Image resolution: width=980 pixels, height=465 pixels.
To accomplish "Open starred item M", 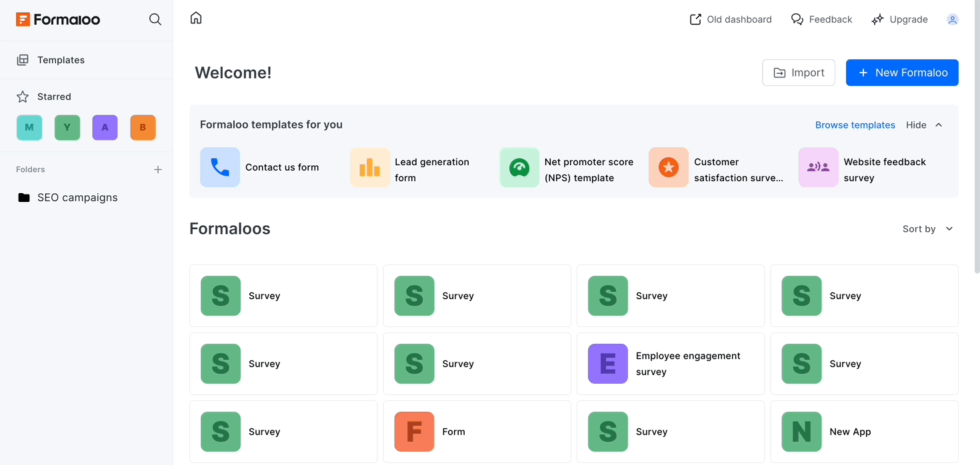I will [x=29, y=127].
